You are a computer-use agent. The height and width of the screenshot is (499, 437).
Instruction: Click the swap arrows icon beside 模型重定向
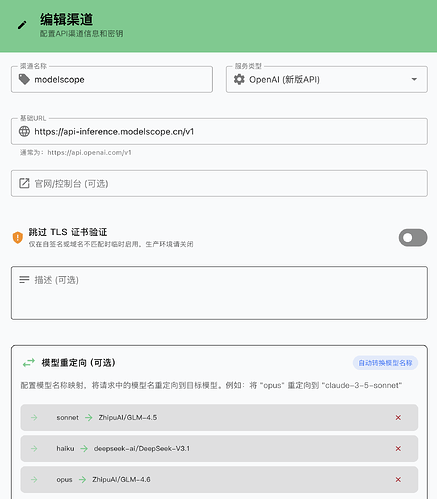tap(29, 362)
